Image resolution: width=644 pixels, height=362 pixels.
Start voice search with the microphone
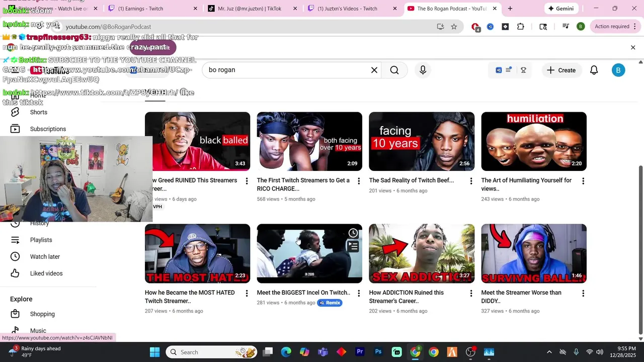coord(423,70)
